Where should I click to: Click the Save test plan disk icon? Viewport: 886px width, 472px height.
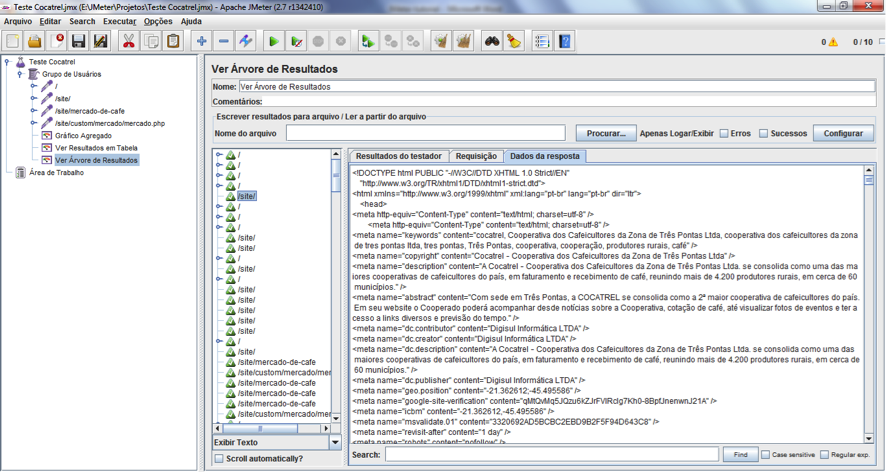[x=79, y=42]
